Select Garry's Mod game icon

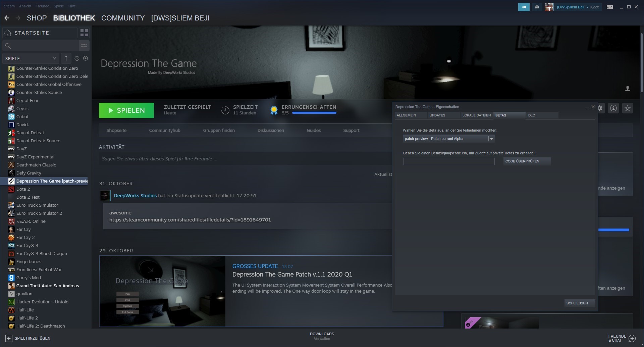[11, 278]
